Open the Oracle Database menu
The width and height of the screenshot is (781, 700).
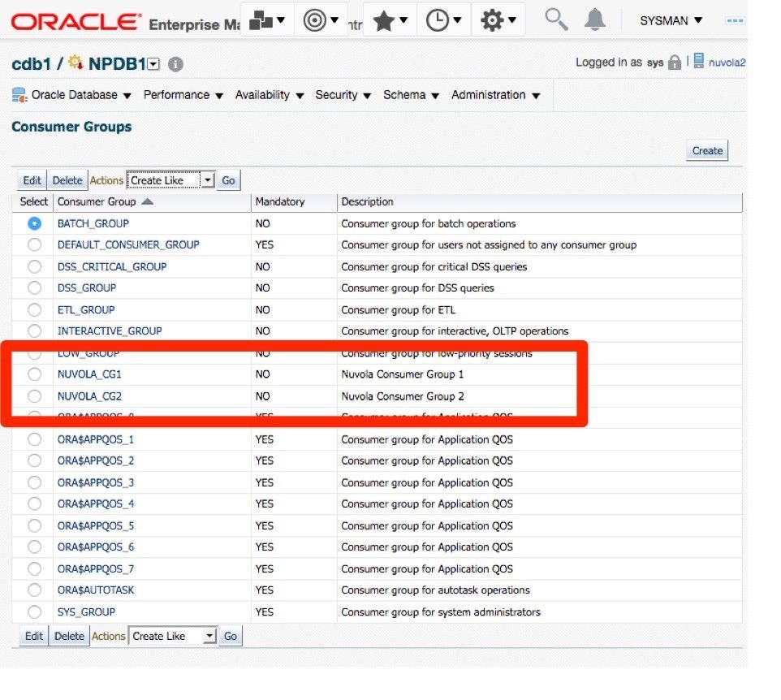point(81,95)
